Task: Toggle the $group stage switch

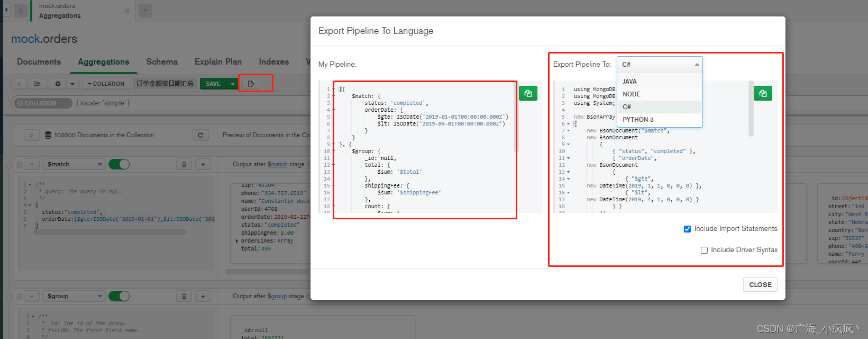Action: click(x=119, y=296)
